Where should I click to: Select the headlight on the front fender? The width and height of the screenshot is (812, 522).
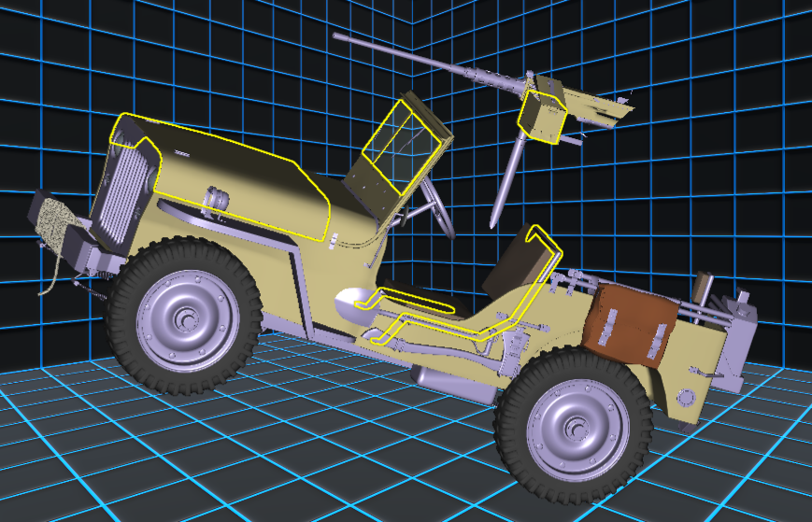pyautogui.click(x=219, y=199)
